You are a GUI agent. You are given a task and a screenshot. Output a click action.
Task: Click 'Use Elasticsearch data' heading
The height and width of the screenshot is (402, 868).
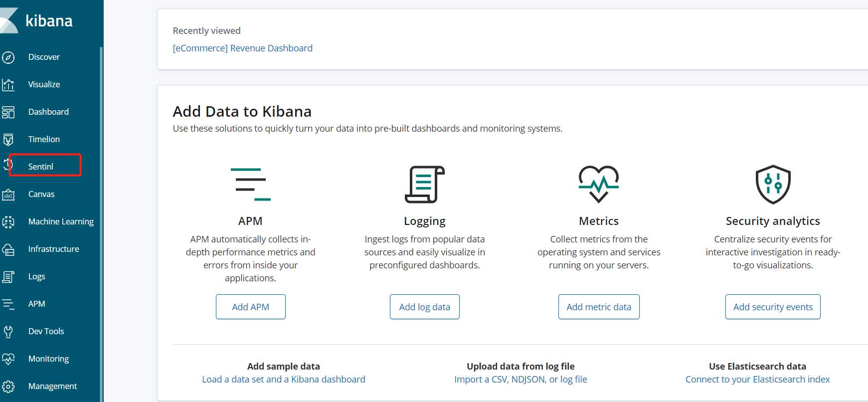pyautogui.click(x=757, y=366)
